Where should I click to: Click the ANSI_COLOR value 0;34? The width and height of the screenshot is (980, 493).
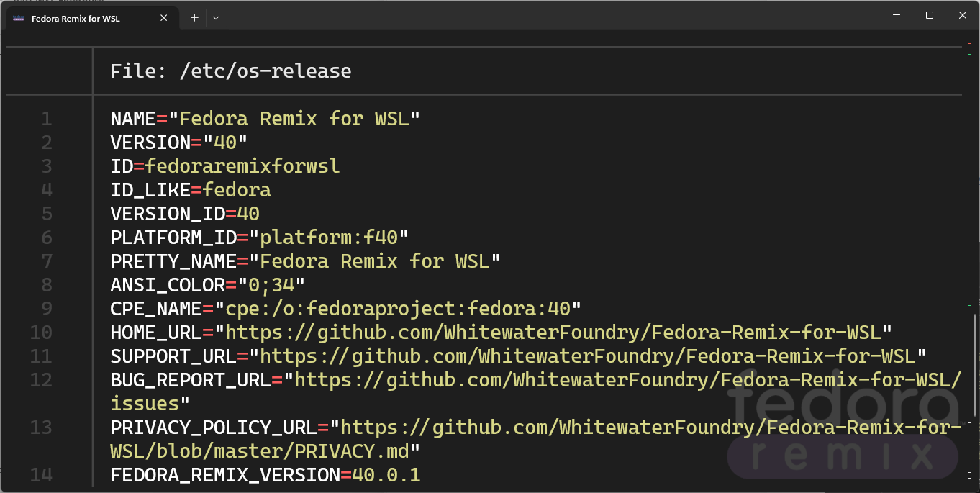tap(270, 284)
